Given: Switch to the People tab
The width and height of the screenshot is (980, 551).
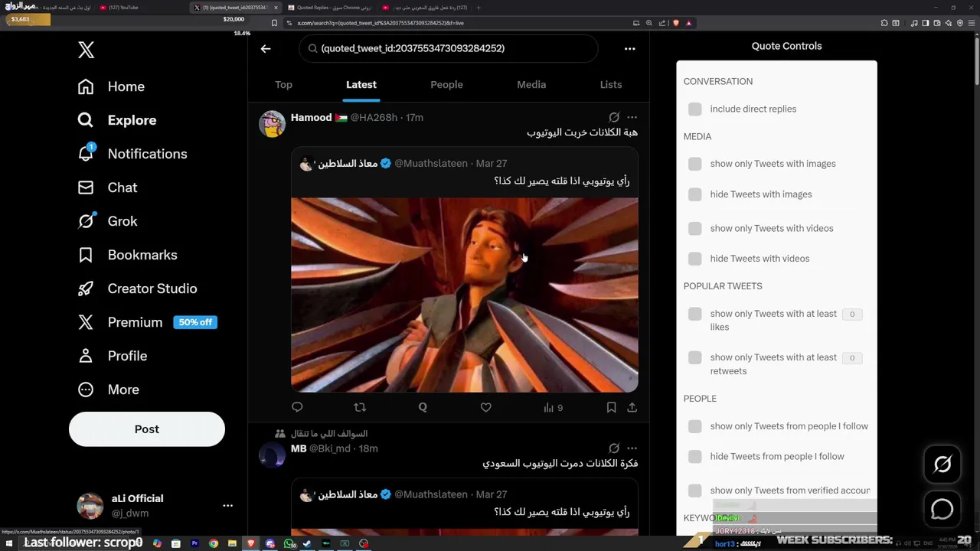Looking at the screenshot, I should [446, 85].
